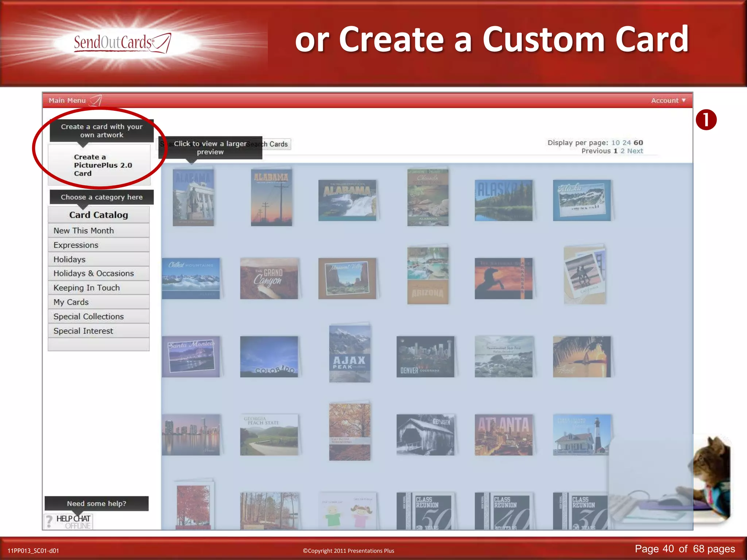Open the Special Interest category
This screenshot has height=560, width=747.
(99, 331)
